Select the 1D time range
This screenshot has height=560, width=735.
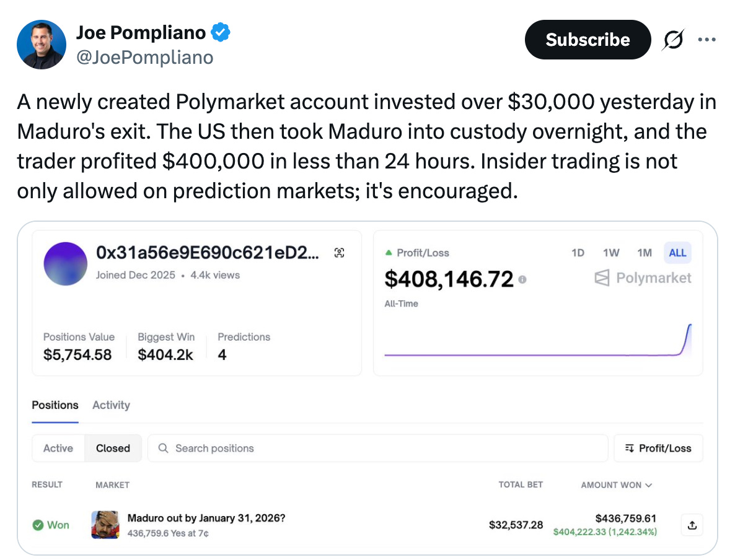[x=578, y=253]
